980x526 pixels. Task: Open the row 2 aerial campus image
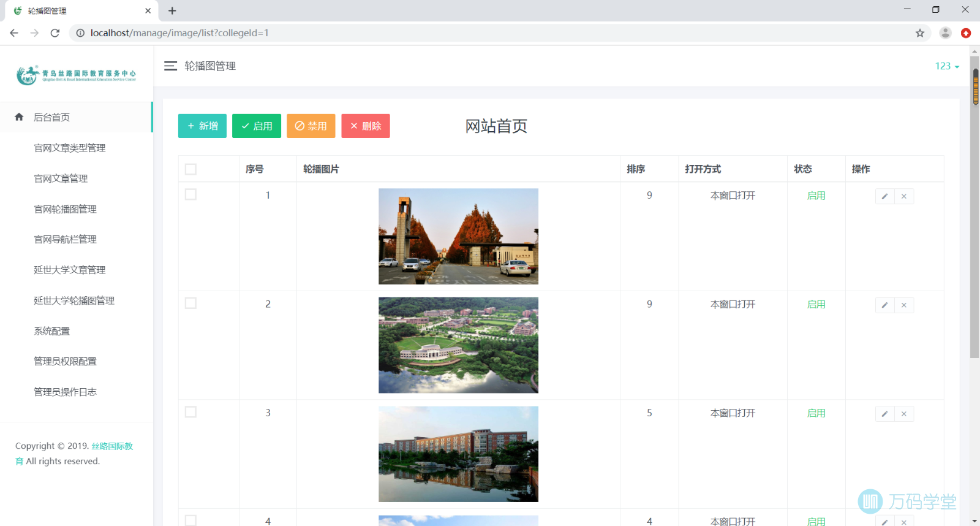coord(458,345)
